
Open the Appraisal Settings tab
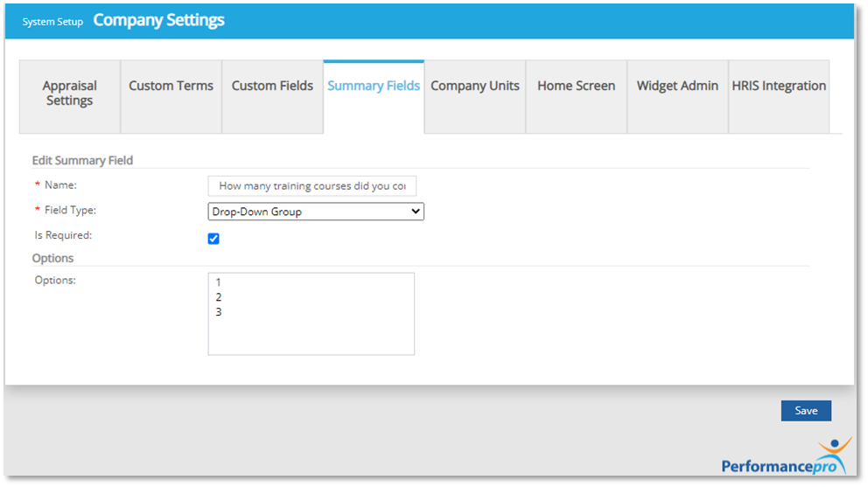pos(69,94)
